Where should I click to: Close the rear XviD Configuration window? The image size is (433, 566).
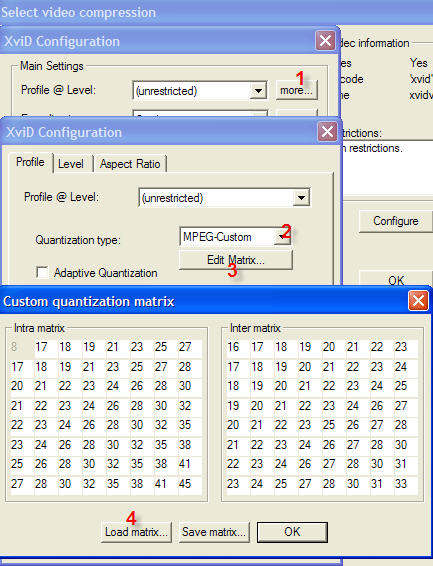(325, 41)
